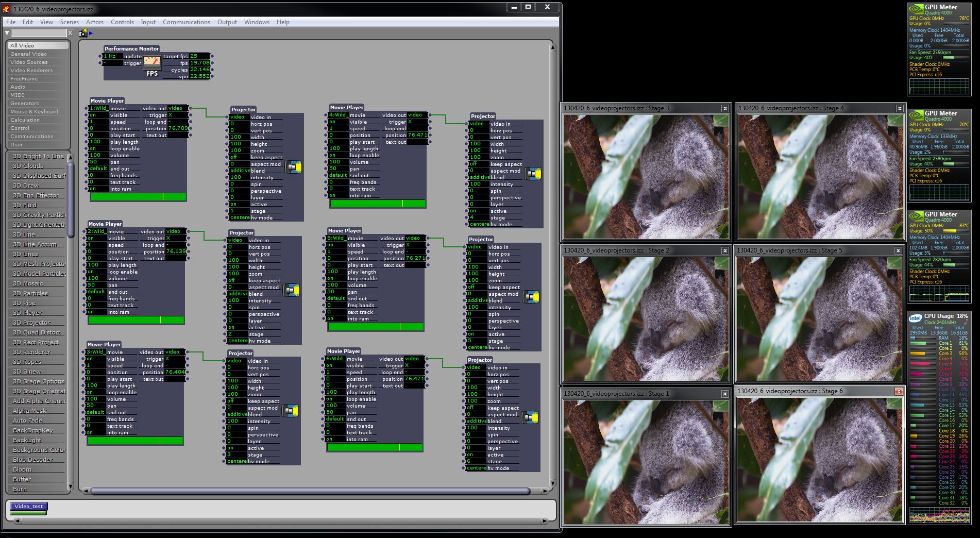Select the Video Sources actor category
Image resolution: width=980 pixels, height=538 pixels.
38,62
